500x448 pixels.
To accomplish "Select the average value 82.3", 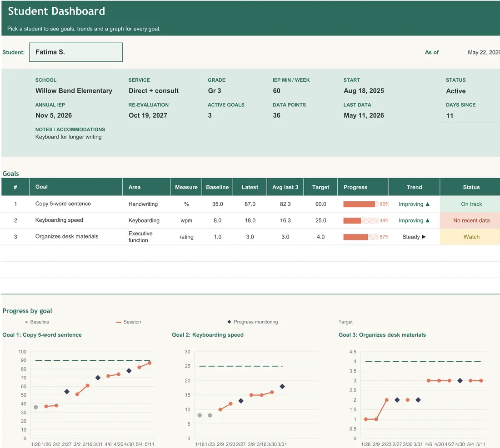I will tap(285, 204).
